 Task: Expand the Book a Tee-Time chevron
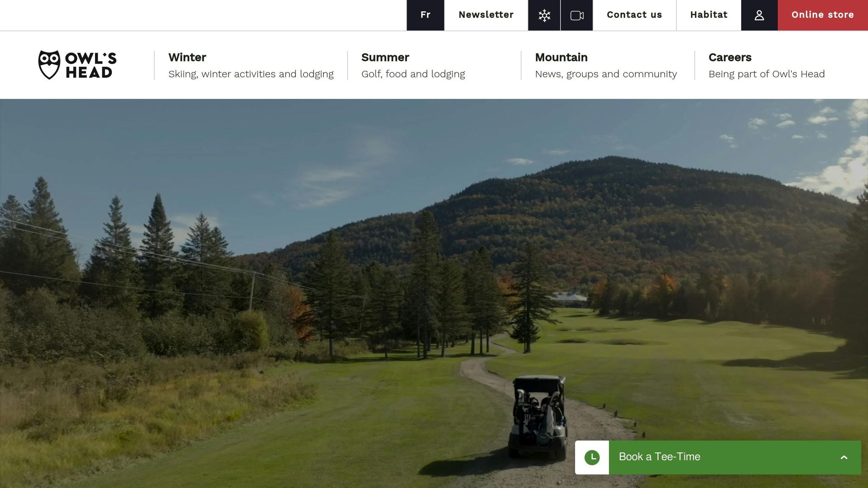pyautogui.click(x=844, y=457)
